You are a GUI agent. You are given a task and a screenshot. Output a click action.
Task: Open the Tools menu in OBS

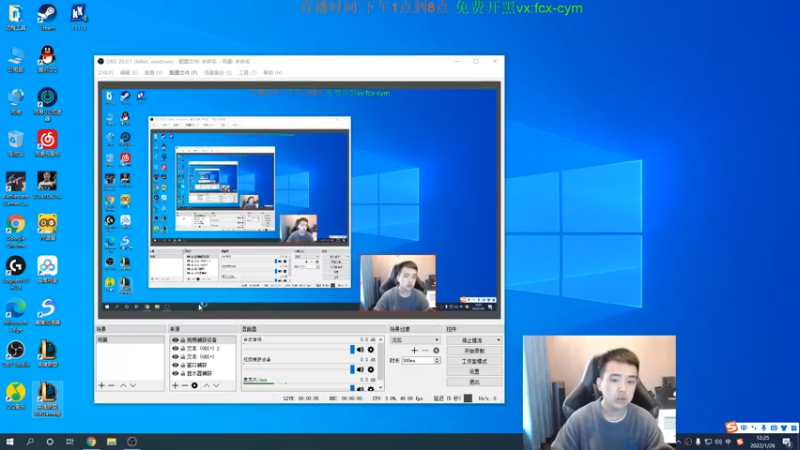pos(247,73)
